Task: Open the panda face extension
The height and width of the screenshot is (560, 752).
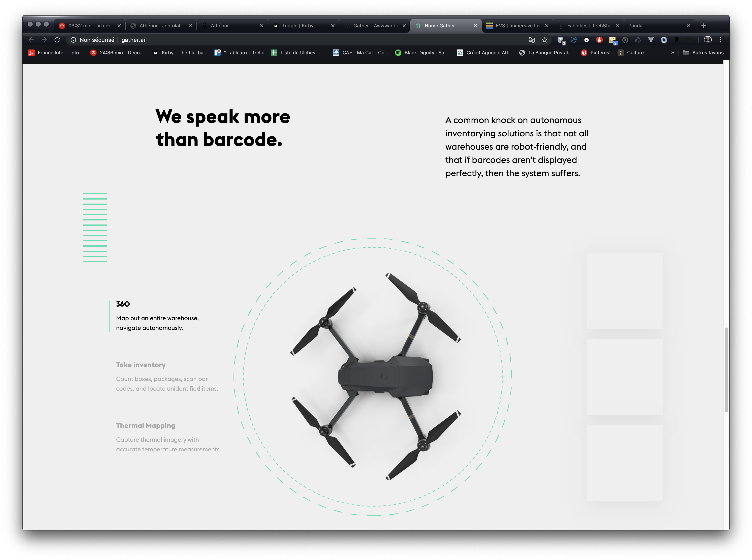Action: (587, 40)
